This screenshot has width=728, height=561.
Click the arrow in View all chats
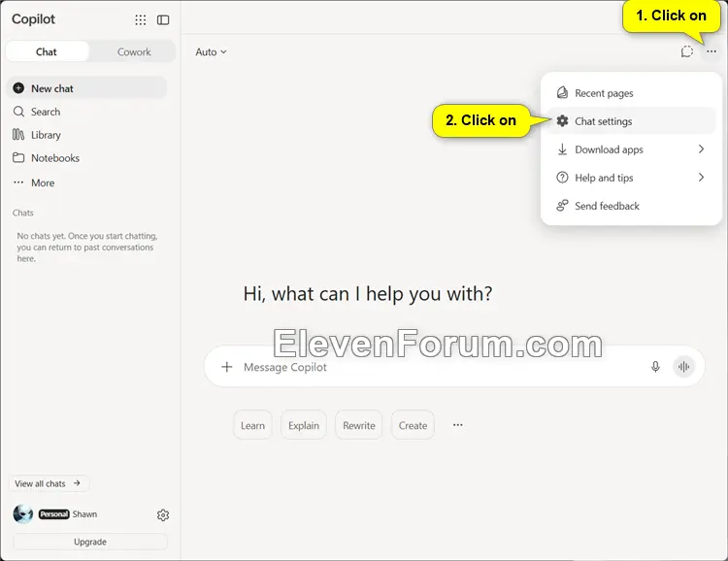[77, 483]
